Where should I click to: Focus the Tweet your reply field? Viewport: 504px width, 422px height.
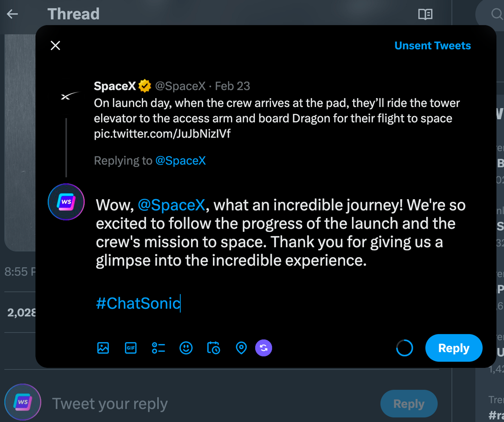(x=110, y=403)
